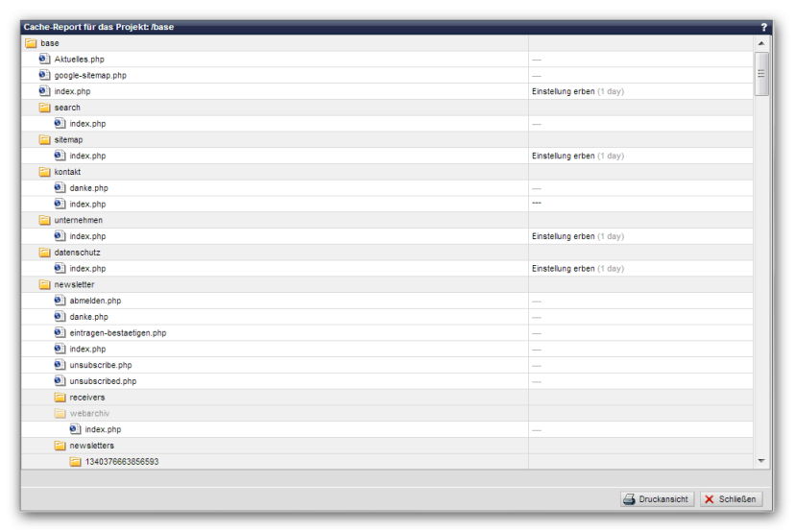Select google-sitemap.php file name

click(90, 76)
